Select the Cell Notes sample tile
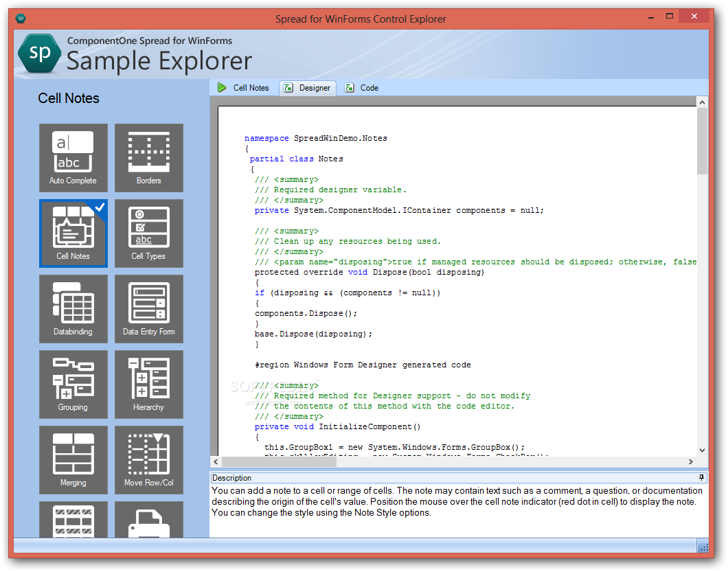The height and width of the screenshot is (572, 728). click(73, 233)
